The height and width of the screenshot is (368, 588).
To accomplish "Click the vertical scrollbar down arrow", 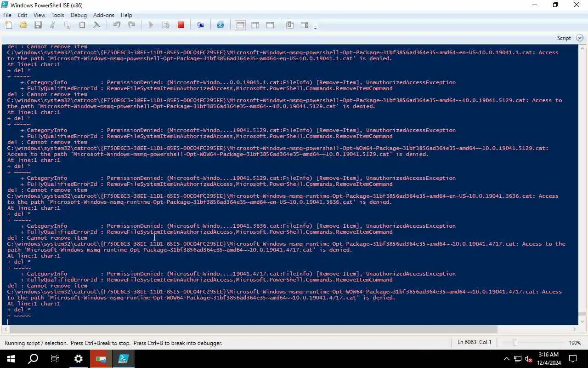I will (582, 321).
